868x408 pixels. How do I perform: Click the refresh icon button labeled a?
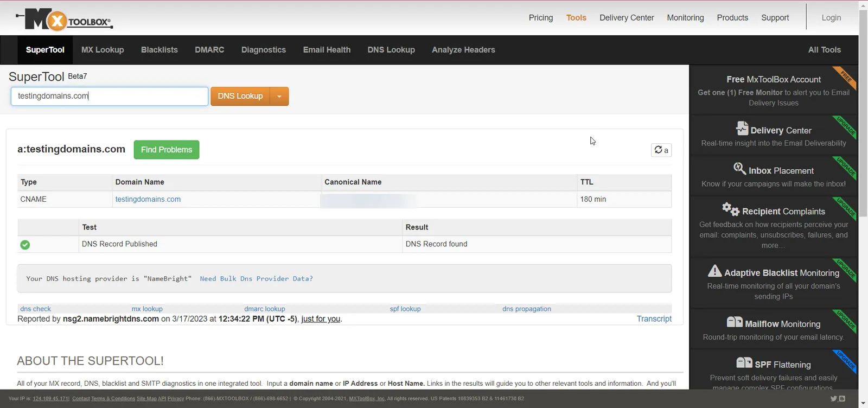(x=661, y=150)
